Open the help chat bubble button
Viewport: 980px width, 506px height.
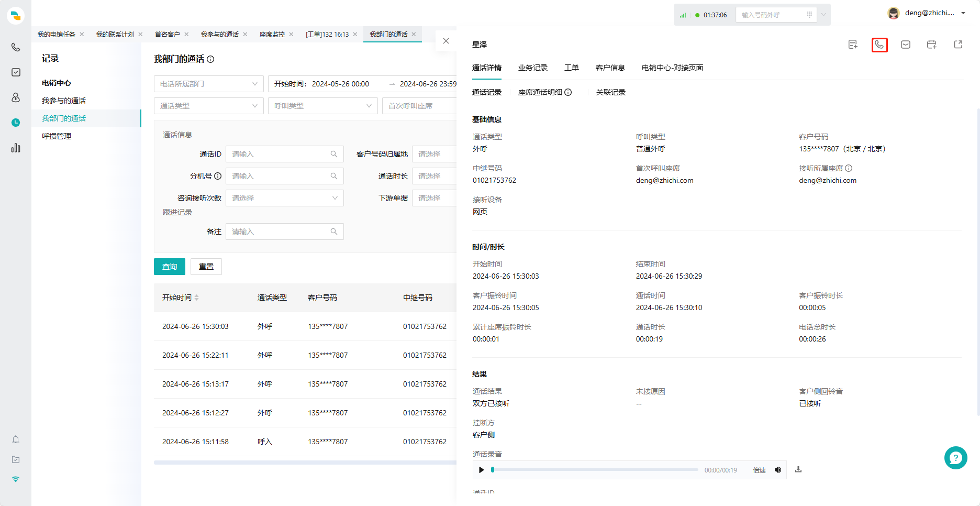click(955, 458)
